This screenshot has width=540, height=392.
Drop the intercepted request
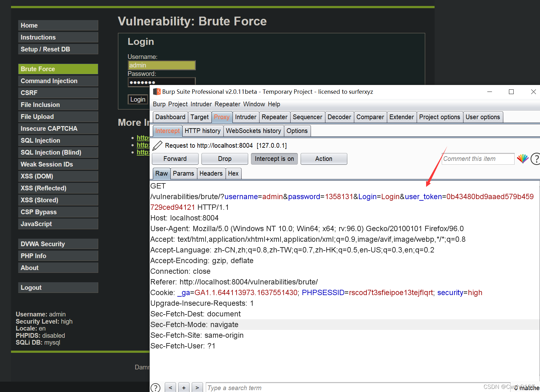(x=225, y=159)
